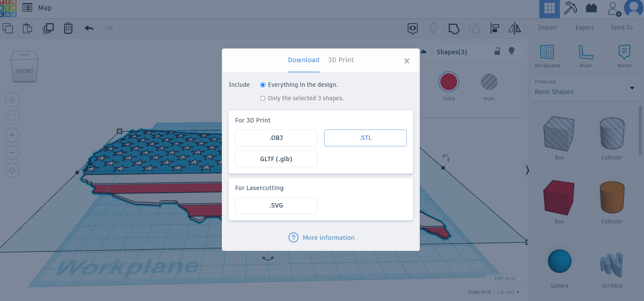Toggle hide selected lightbulb in Shapes panel
This screenshot has height=301, width=644.
512,51
